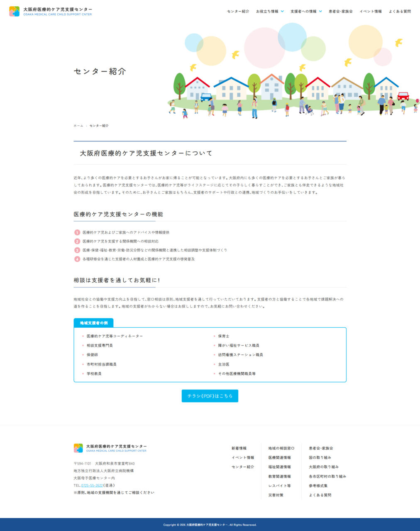Open 福祉関連情報 from the footer
420x531 pixels.
point(280,467)
